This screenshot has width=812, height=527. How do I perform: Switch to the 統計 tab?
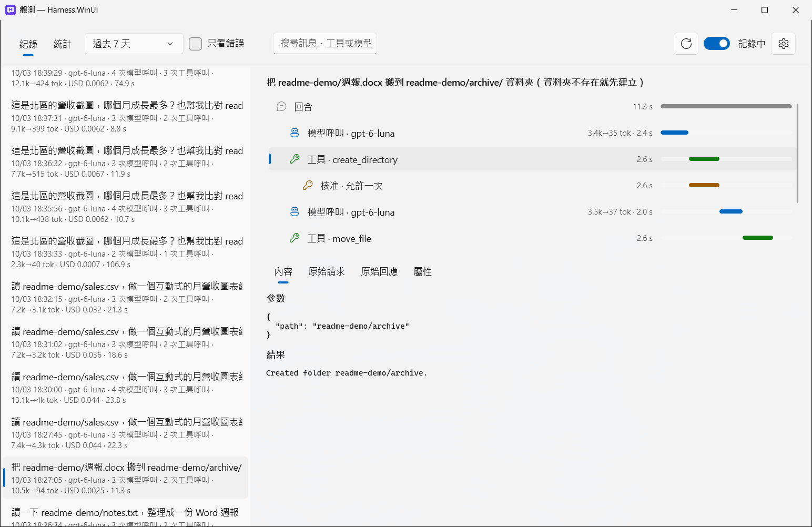pyautogui.click(x=63, y=44)
